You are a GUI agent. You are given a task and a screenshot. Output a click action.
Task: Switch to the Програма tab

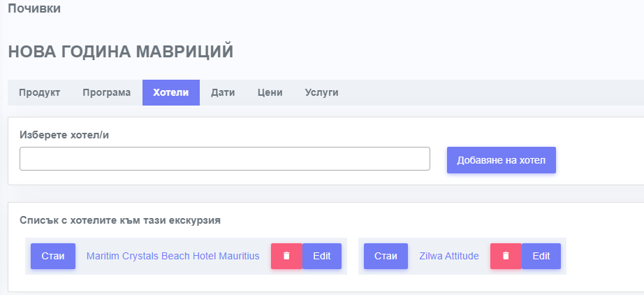pos(106,92)
